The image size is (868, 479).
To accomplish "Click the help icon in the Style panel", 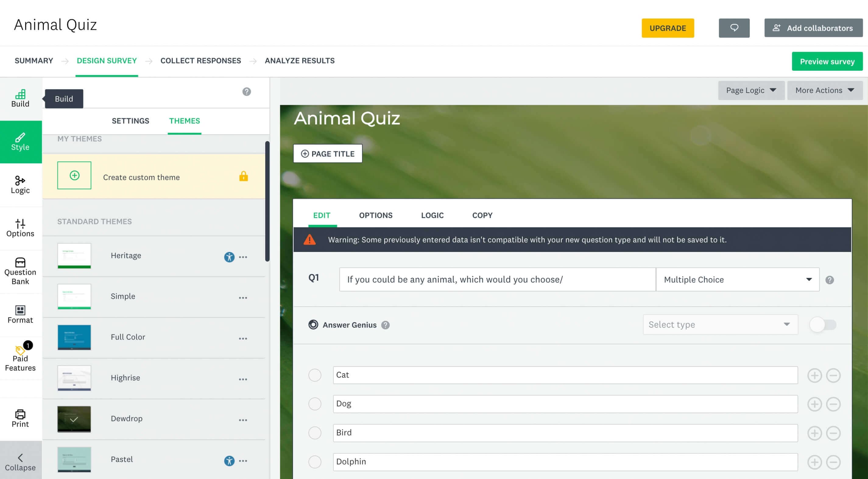I will pyautogui.click(x=246, y=92).
